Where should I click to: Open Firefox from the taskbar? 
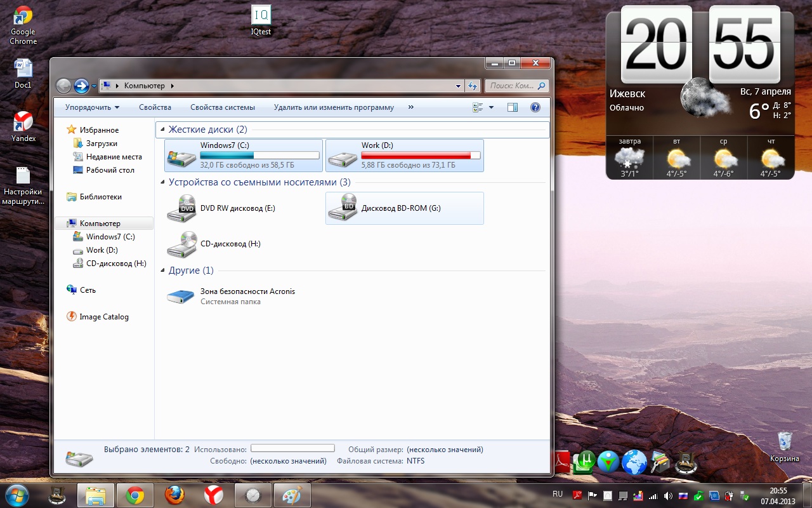[174, 495]
